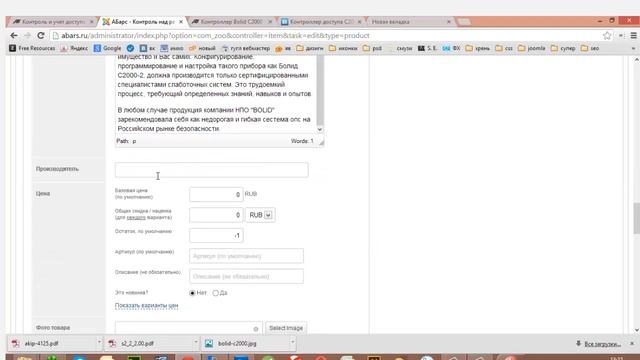Image resolution: width=640 pixels, height=360 pixels.
Task: Open the ФХ bookmark
Action: pos(451,48)
